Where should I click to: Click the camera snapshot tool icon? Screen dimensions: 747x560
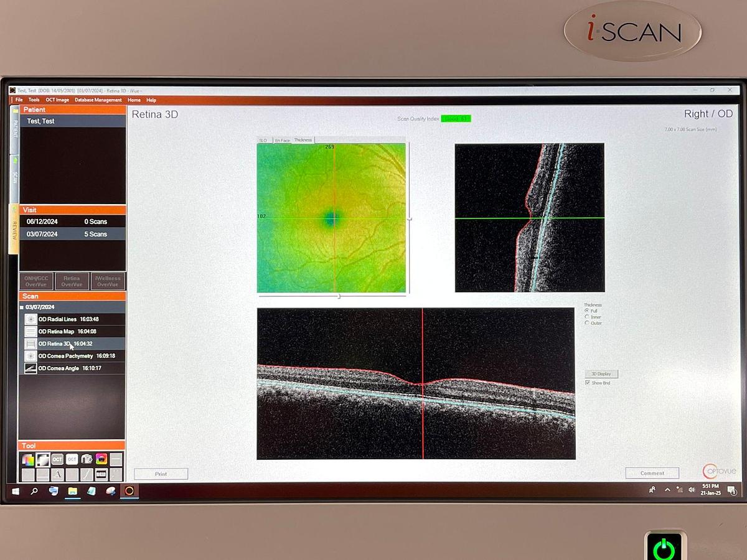coord(87,460)
